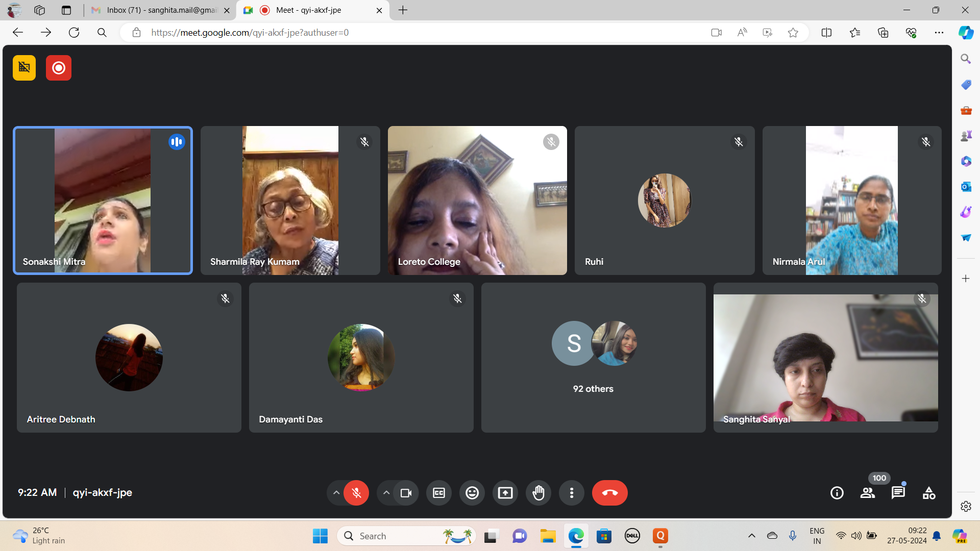Open the three-dot more options menu
Screen dimensions: 980x551
click(x=572, y=493)
